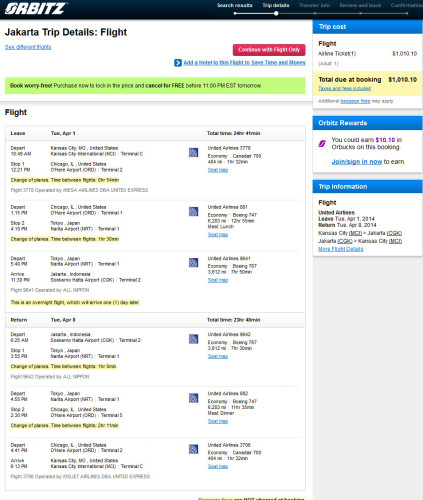The width and height of the screenshot is (423, 500).
Task: Click the Orbitz logo
Action: point(36,8)
